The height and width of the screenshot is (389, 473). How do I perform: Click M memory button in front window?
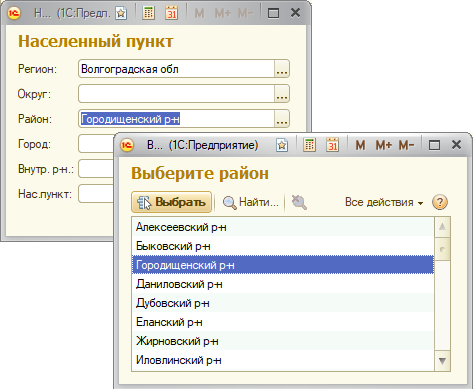click(x=360, y=145)
